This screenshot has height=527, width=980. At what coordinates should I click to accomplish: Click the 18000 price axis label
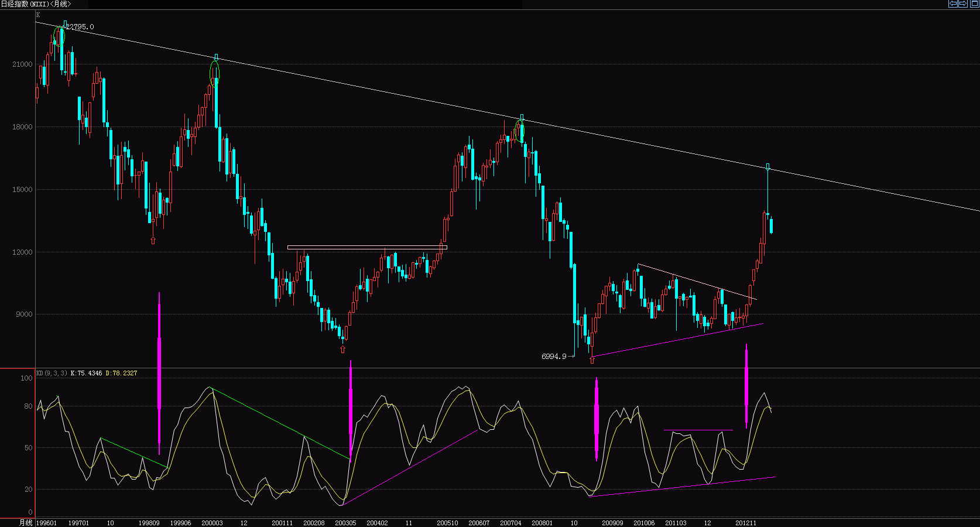[x=23, y=127]
